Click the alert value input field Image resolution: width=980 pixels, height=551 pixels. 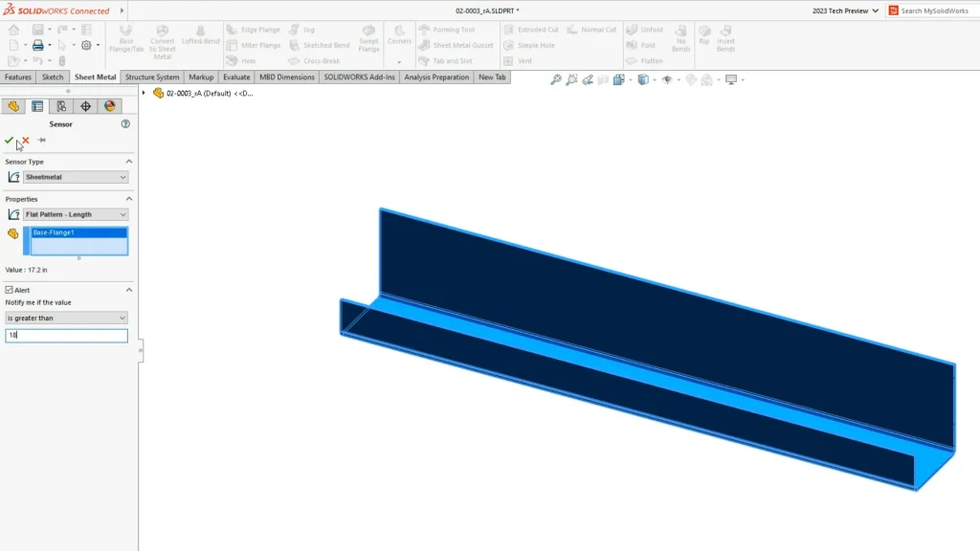pyautogui.click(x=66, y=336)
